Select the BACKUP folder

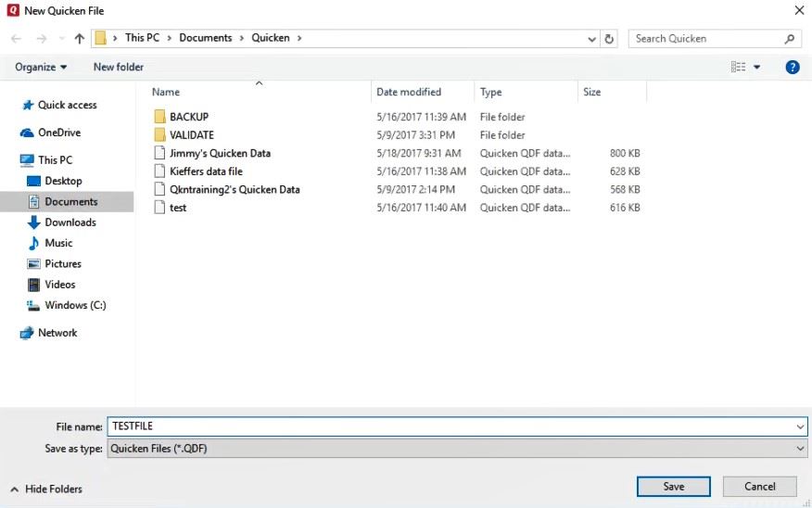click(x=188, y=117)
